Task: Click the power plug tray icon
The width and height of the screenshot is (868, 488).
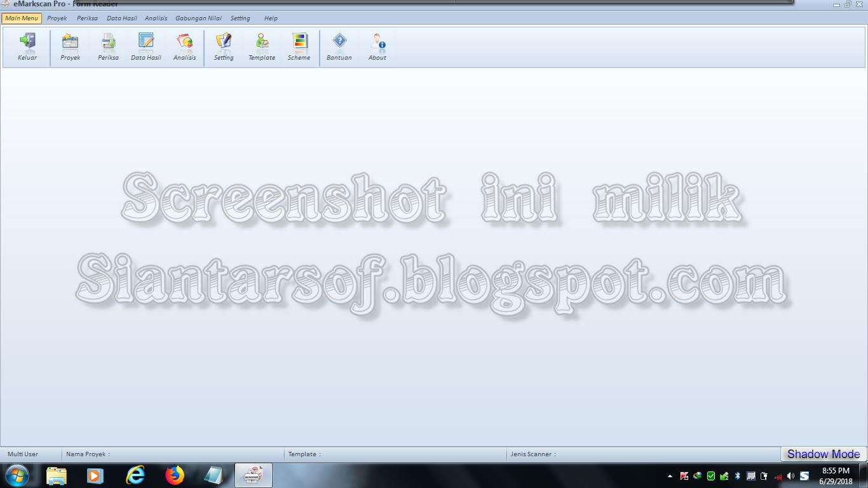Action: click(x=764, y=476)
